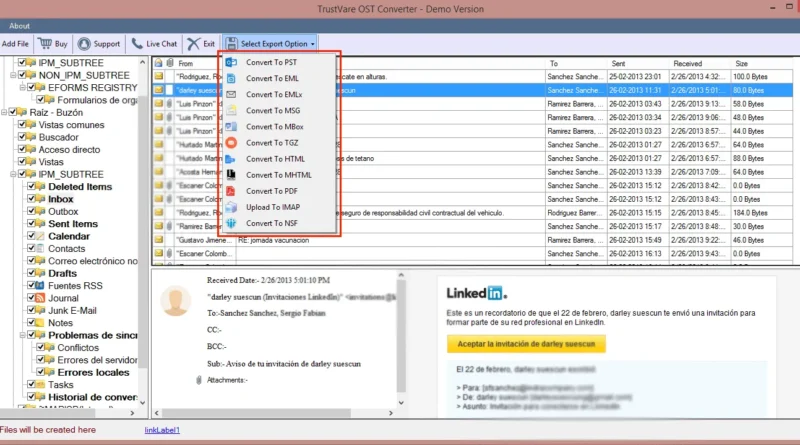Collapse the Problemas de sincronización tree node
This screenshot has width=800, height=445.
point(21,335)
